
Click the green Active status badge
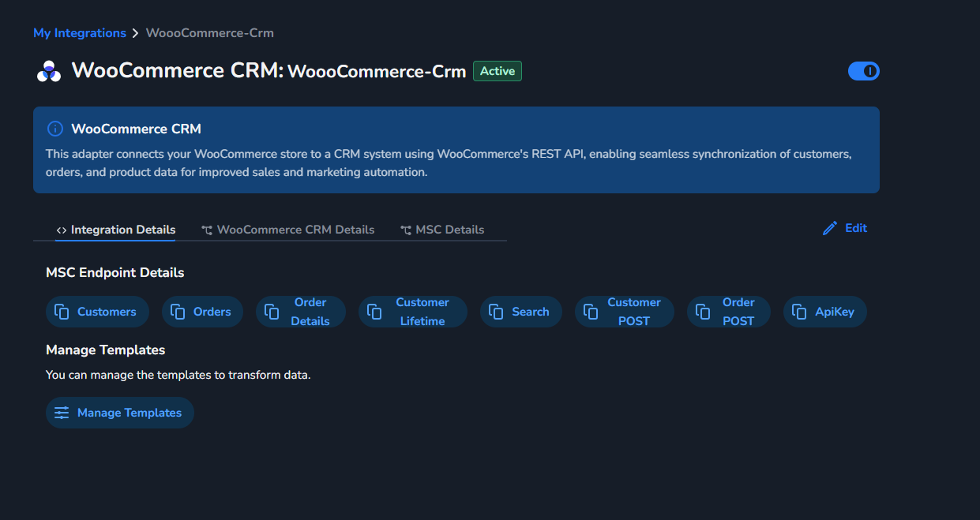498,71
